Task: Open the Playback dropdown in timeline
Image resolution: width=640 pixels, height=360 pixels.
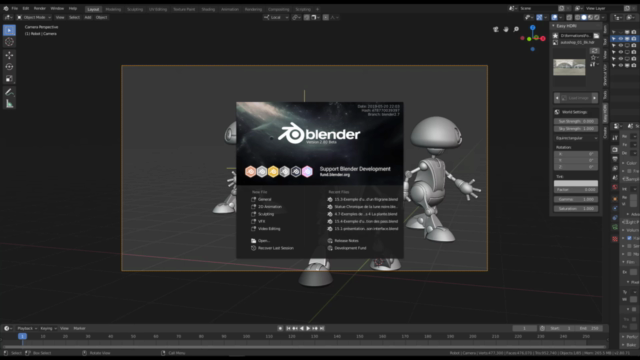Action: [x=27, y=328]
